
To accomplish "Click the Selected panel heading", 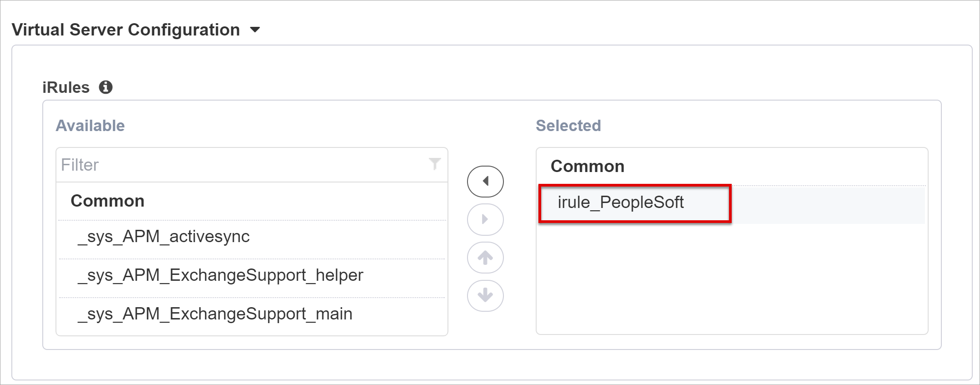I will point(568,126).
